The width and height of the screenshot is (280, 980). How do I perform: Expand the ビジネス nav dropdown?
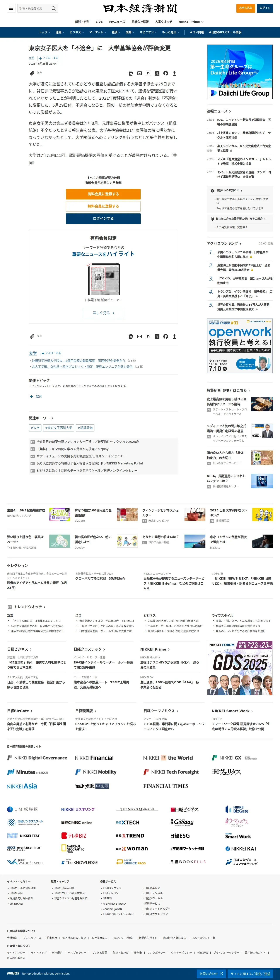[x=77, y=32]
